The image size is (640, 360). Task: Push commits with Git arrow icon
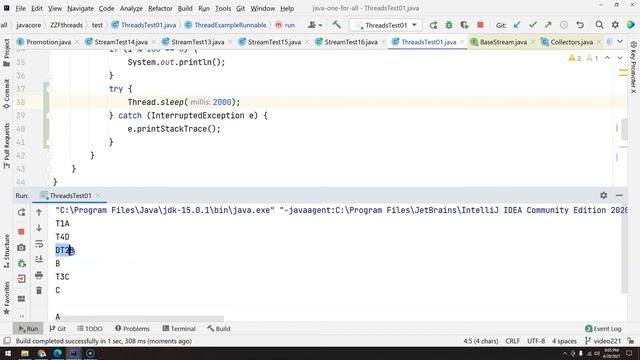tap(548, 25)
